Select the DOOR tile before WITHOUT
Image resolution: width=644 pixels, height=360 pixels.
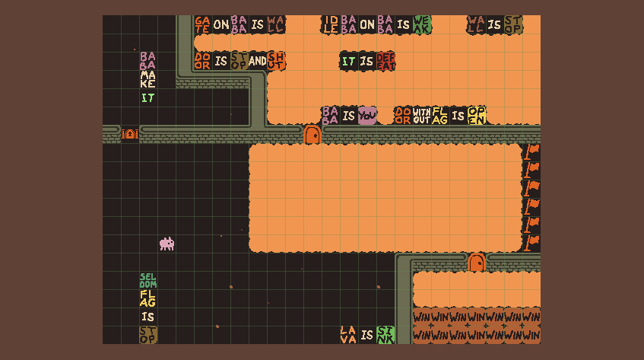tap(403, 116)
